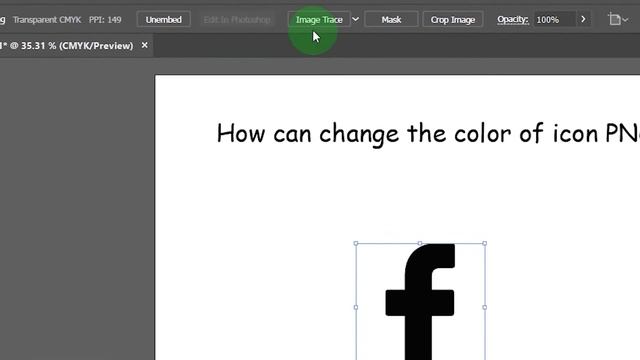Screen dimensions: 640x360
Task: Click the PPI: 149 readout
Action: pyautogui.click(x=105, y=20)
